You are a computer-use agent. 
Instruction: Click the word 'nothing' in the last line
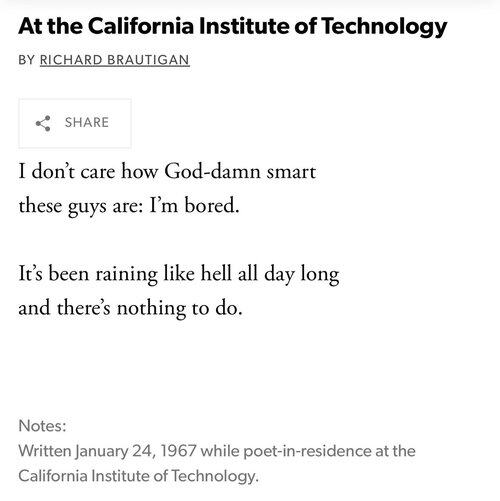click(151, 309)
